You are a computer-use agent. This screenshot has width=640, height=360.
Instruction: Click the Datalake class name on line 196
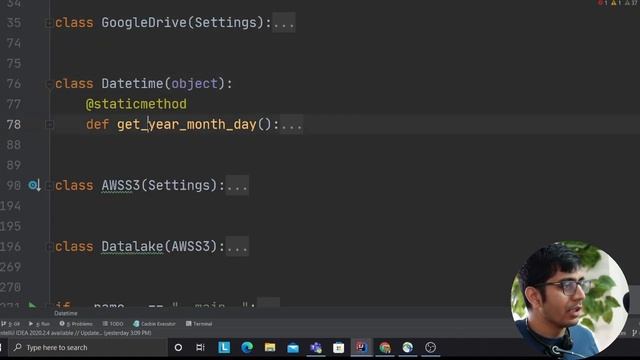pos(132,247)
